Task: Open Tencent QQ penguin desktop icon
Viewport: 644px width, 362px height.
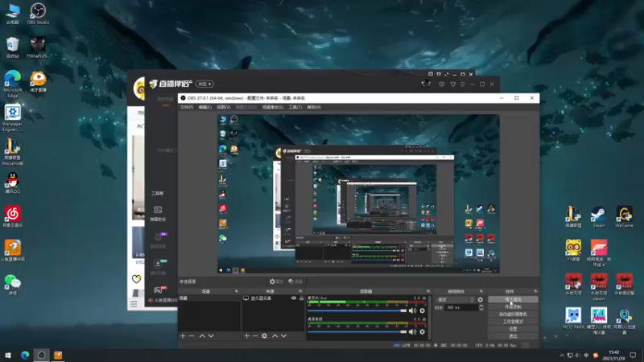Action: pos(12,183)
